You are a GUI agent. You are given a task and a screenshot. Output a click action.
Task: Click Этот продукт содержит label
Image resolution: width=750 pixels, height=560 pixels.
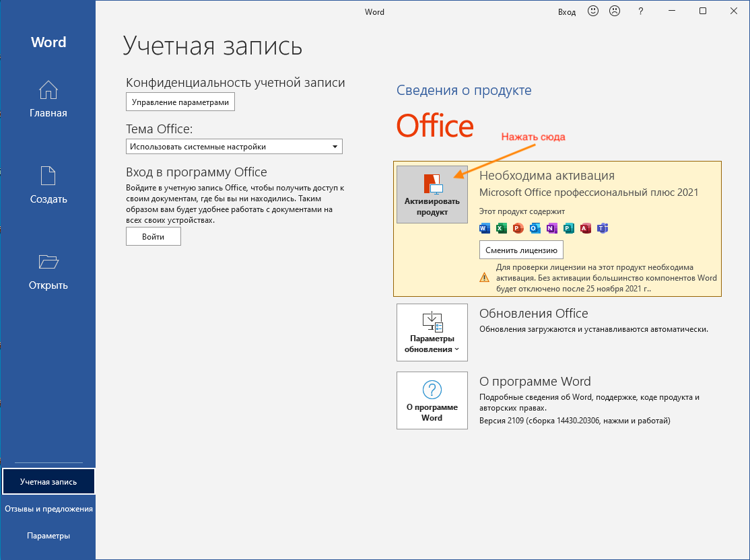[x=522, y=211]
